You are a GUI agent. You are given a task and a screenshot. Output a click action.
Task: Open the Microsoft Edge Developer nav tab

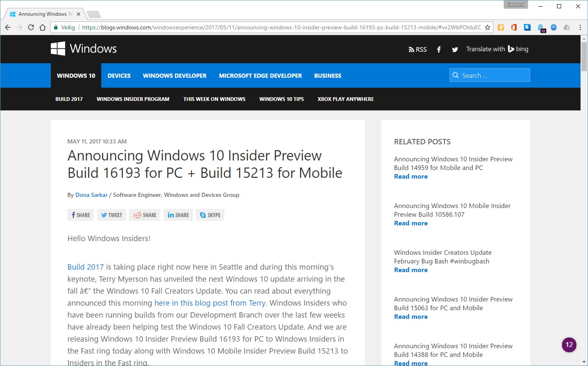click(260, 76)
